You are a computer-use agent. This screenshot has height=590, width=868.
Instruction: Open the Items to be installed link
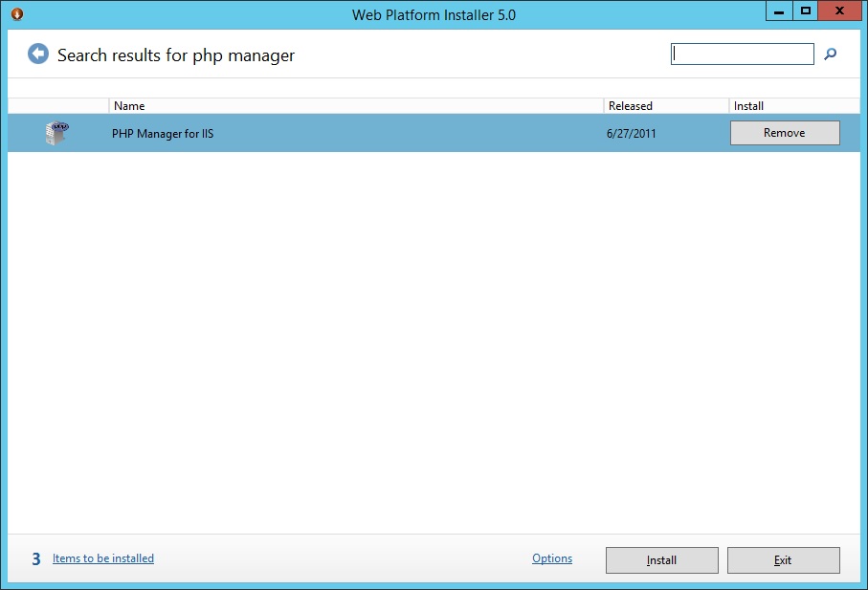tap(103, 558)
